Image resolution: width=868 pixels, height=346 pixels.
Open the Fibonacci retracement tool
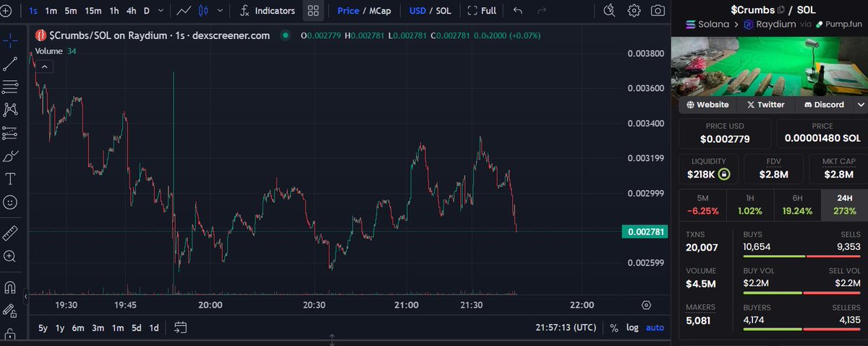click(10, 87)
